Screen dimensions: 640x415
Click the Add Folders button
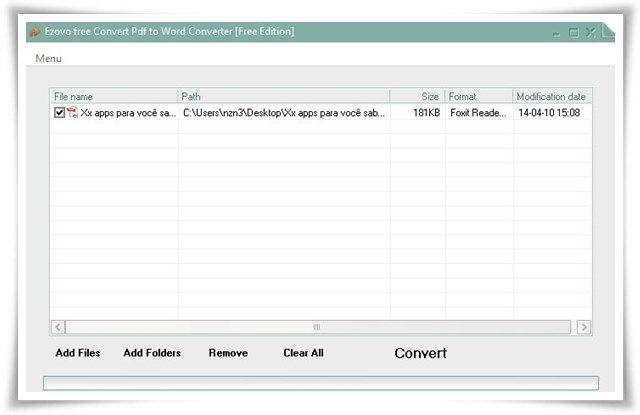click(152, 353)
